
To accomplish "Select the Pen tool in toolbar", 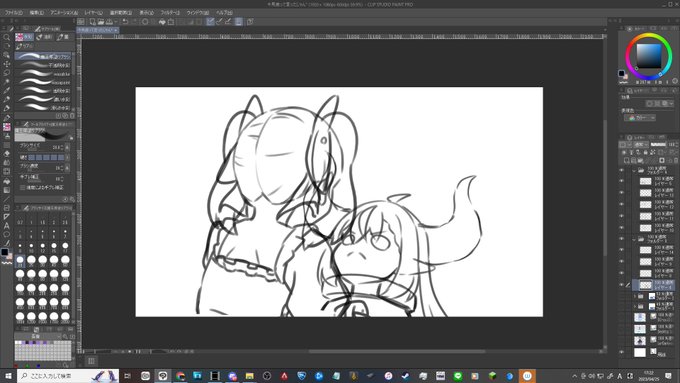I will pyautogui.click(x=7, y=100).
